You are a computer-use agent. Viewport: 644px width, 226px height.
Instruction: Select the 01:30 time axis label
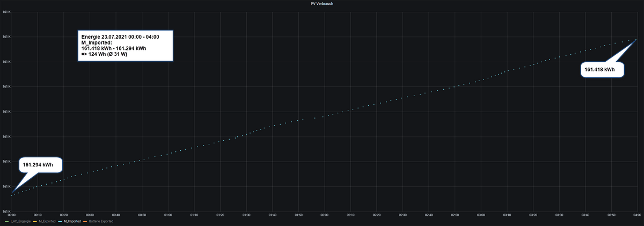pyautogui.click(x=246, y=215)
